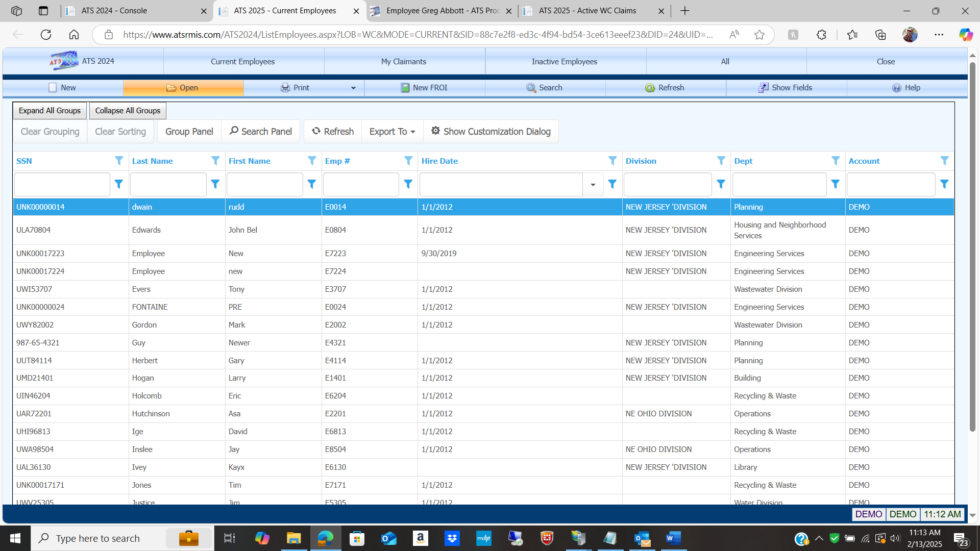Click the Help question-mark icon
980x551 pixels.
coord(896,88)
